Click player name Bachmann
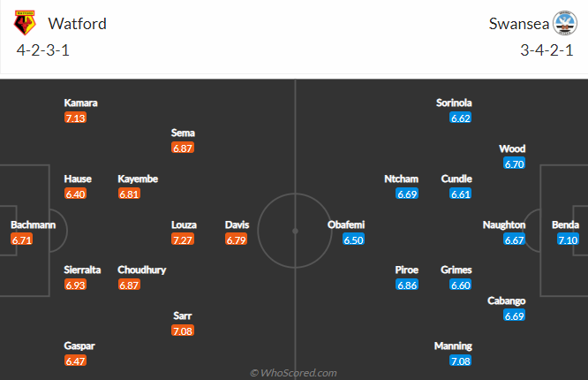Viewport: 588px width, 380px height. [x=33, y=224]
